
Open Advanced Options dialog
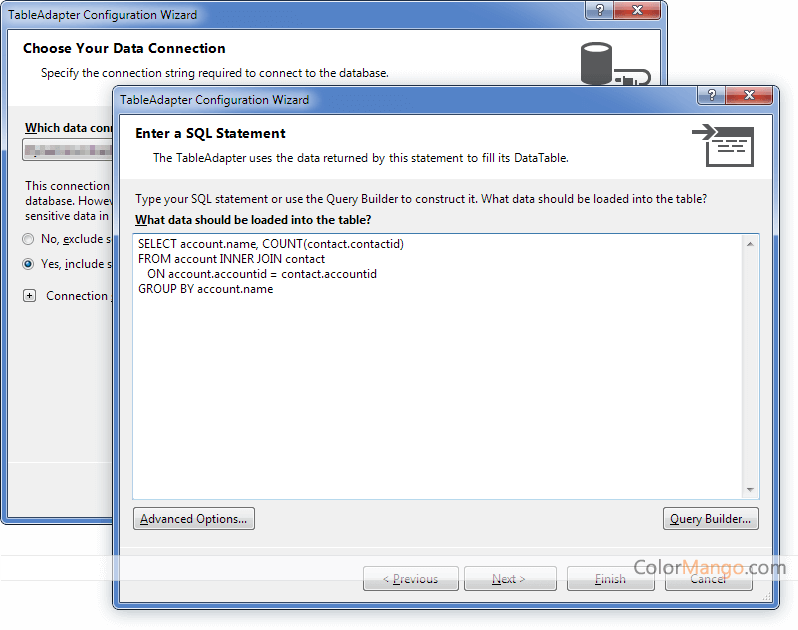pyautogui.click(x=194, y=519)
